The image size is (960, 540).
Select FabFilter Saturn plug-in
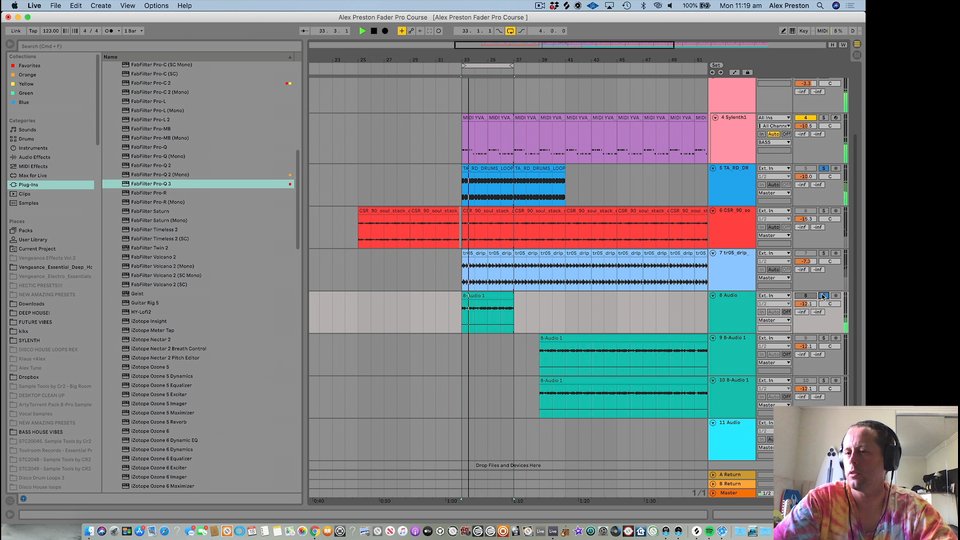tap(149, 211)
